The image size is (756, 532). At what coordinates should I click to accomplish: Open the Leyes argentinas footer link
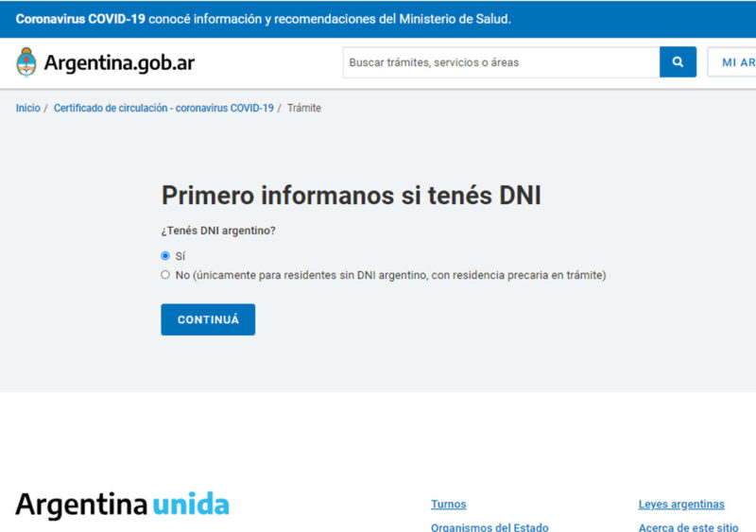coord(681,505)
